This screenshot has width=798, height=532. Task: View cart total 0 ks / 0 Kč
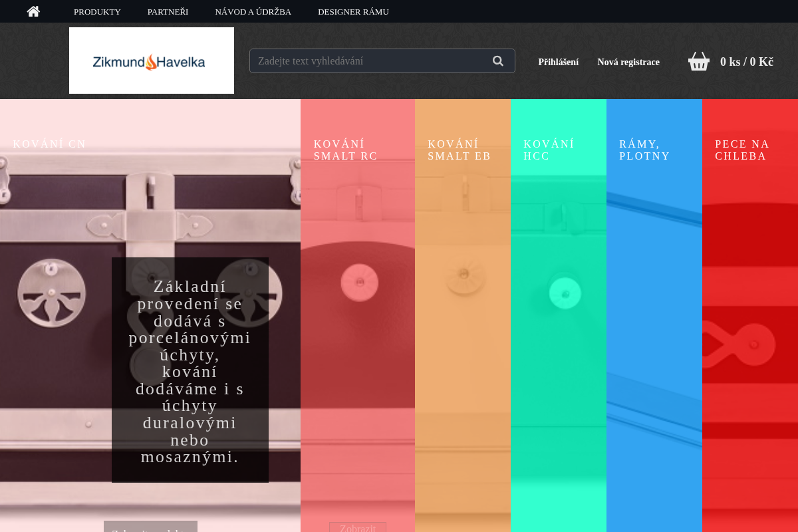coord(747,62)
